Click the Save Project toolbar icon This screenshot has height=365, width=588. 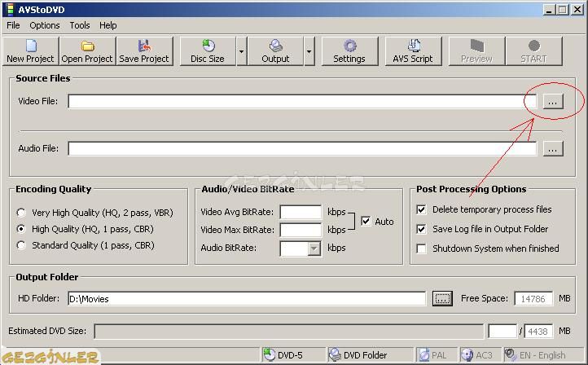click(x=144, y=51)
